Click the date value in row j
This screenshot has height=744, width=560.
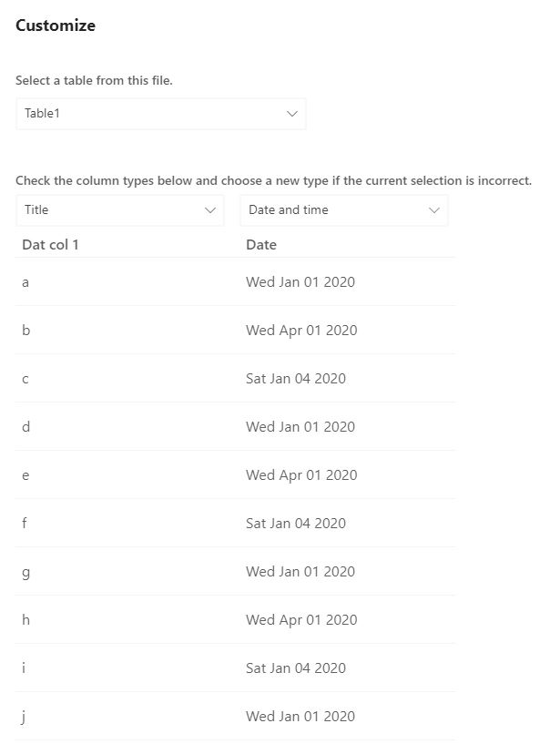(300, 717)
